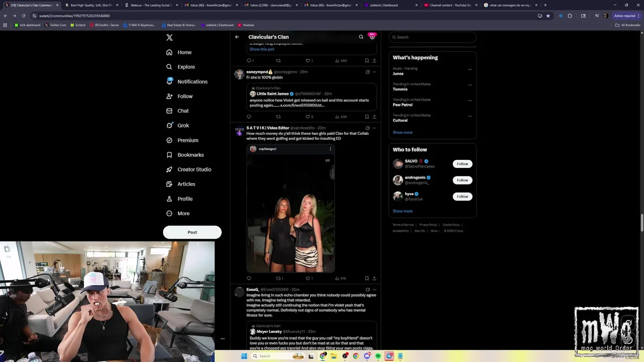Open more options on EnesG_'s post

(374, 290)
